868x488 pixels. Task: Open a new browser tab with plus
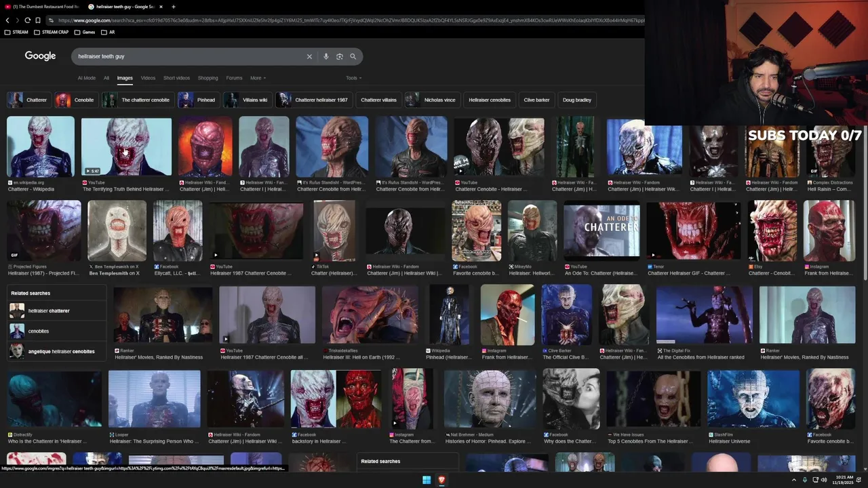coord(173,7)
